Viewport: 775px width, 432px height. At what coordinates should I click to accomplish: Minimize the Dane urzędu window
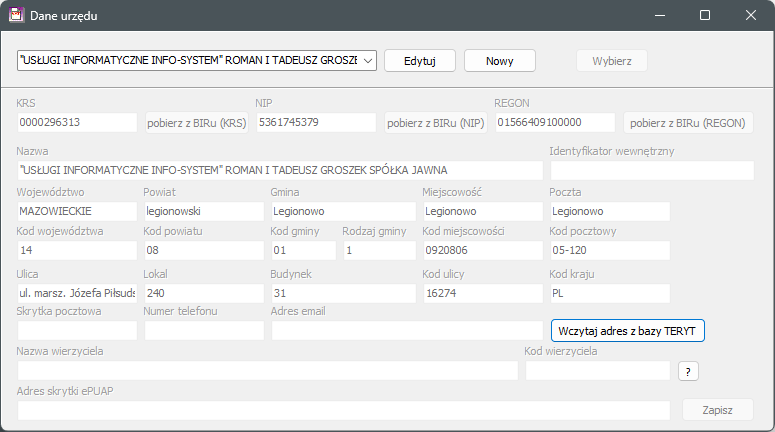pyautogui.click(x=658, y=16)
